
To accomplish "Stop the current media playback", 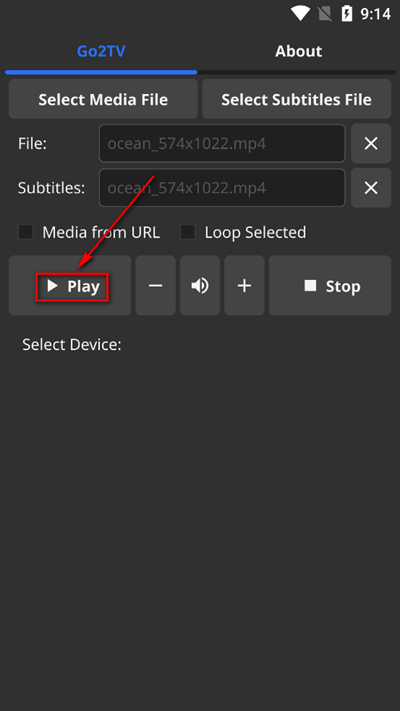I will click(x=330, y=285).
